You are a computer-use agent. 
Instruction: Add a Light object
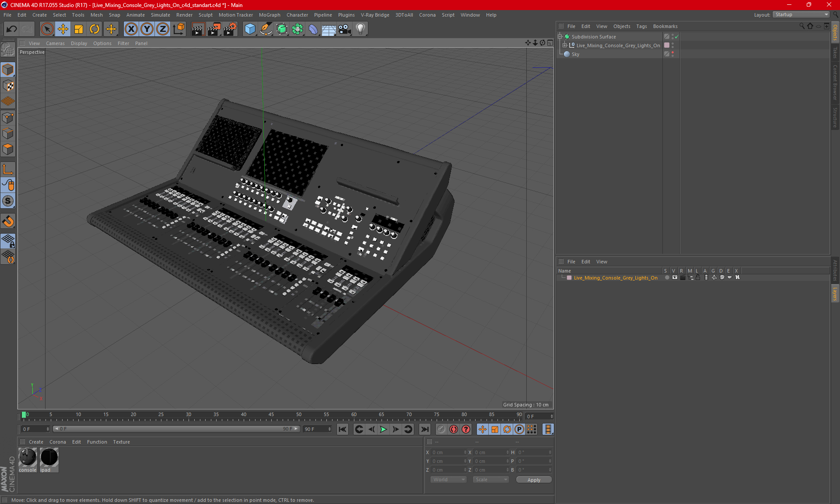[x=360, y=29]
